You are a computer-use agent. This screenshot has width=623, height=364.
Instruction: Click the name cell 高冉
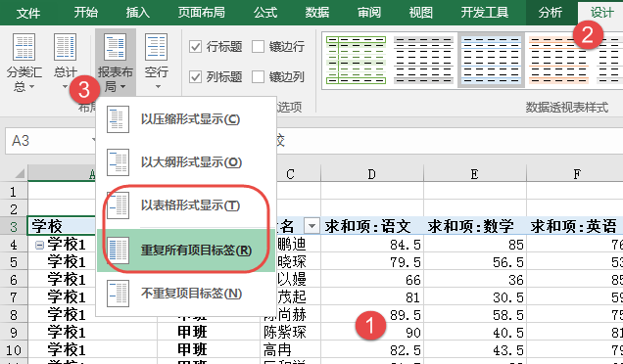(x=291, y=350)
